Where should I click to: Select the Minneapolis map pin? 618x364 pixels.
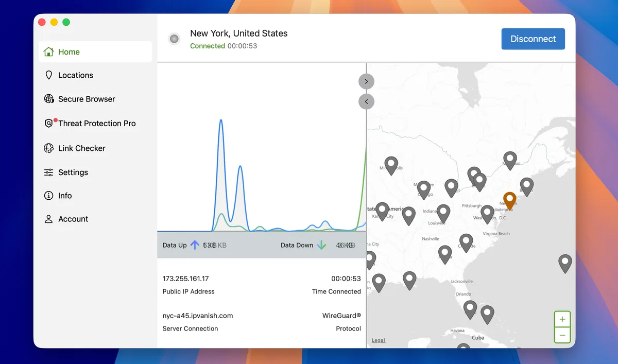(x=391, y=165)
